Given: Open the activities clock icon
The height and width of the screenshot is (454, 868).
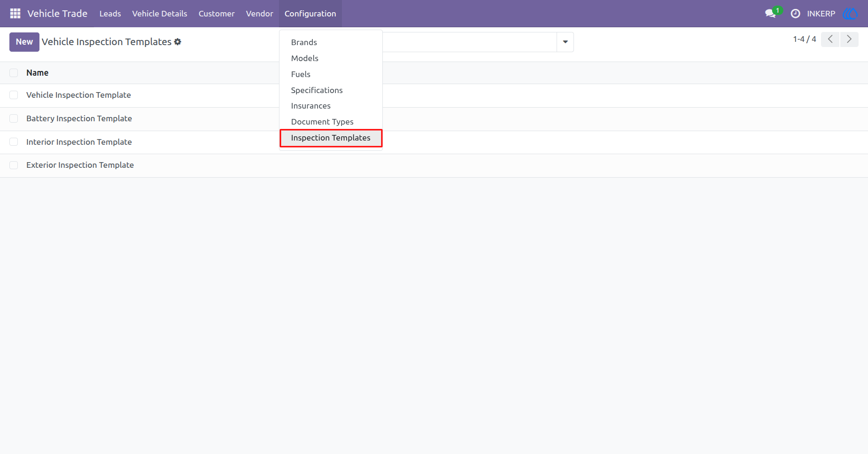Looking at the screenshot, I should click(795, 14).
